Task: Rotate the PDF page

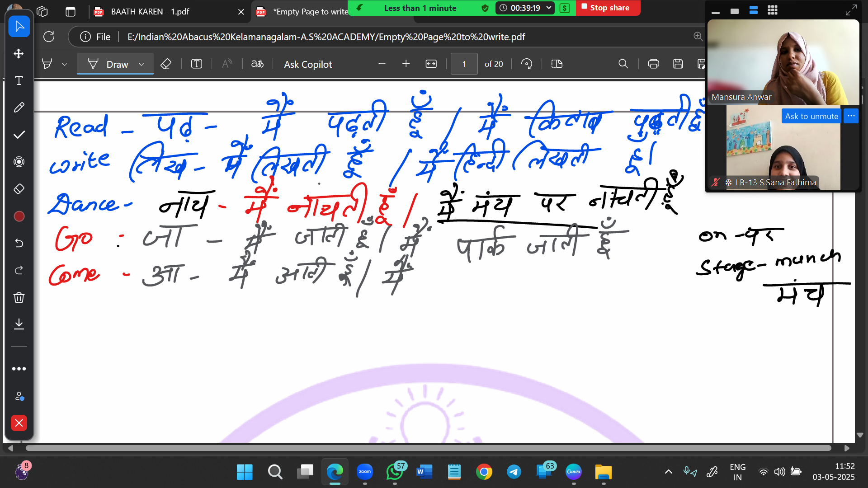Action: [527, 64]
